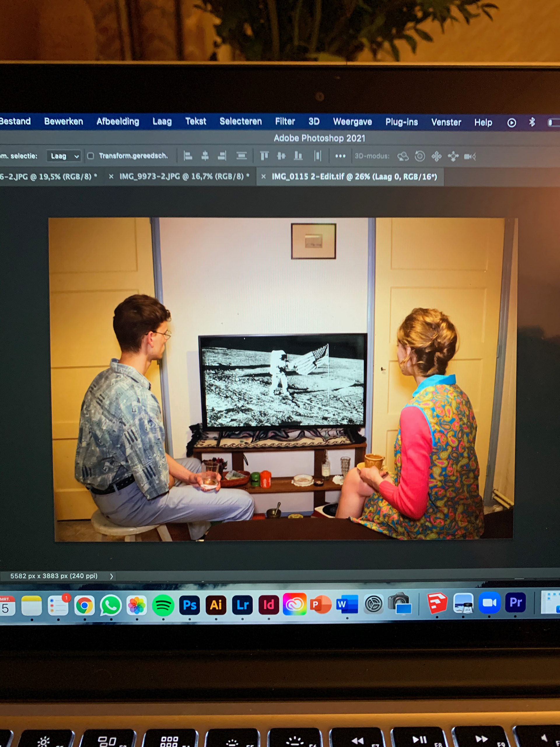Launch Microsoft Word from the Dock
560x747 pixels.
pos(347,604)
